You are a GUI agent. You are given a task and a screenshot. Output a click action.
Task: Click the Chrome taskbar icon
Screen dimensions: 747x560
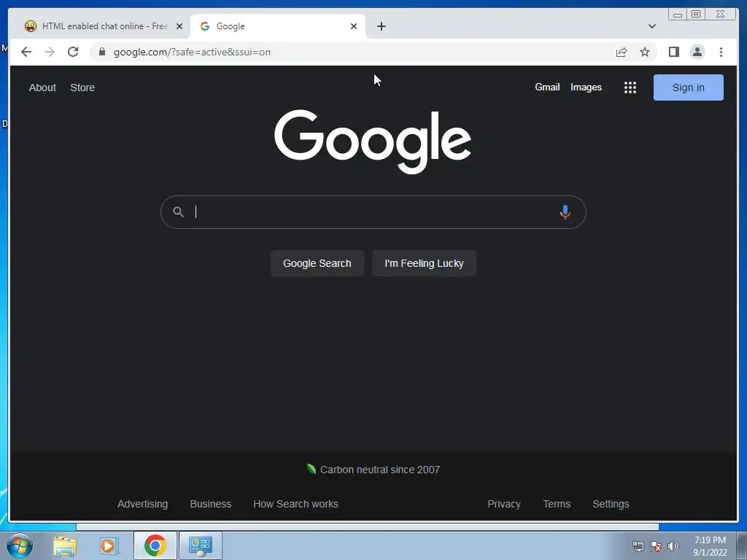155,545
